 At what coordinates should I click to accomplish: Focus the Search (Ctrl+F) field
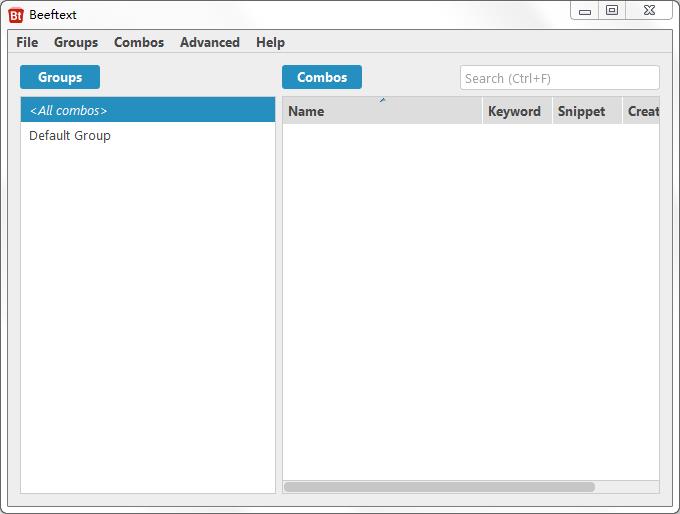559,78
